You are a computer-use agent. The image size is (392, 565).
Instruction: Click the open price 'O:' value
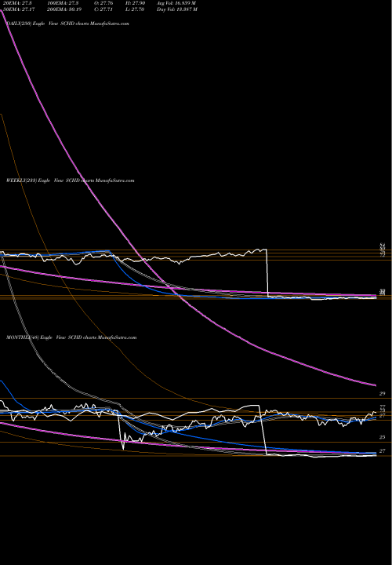(x=103, y=3)
